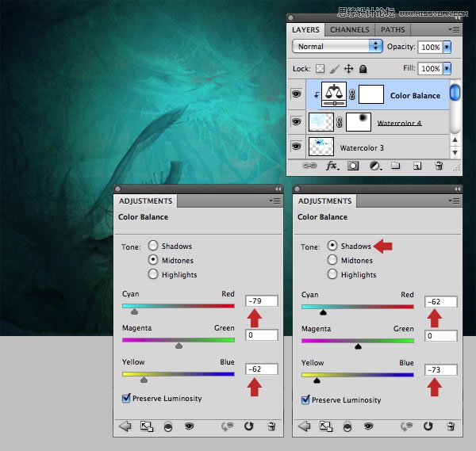Open the Normal blend mode dropdown
The image size is (476, 451).
(x=337, y=47)
